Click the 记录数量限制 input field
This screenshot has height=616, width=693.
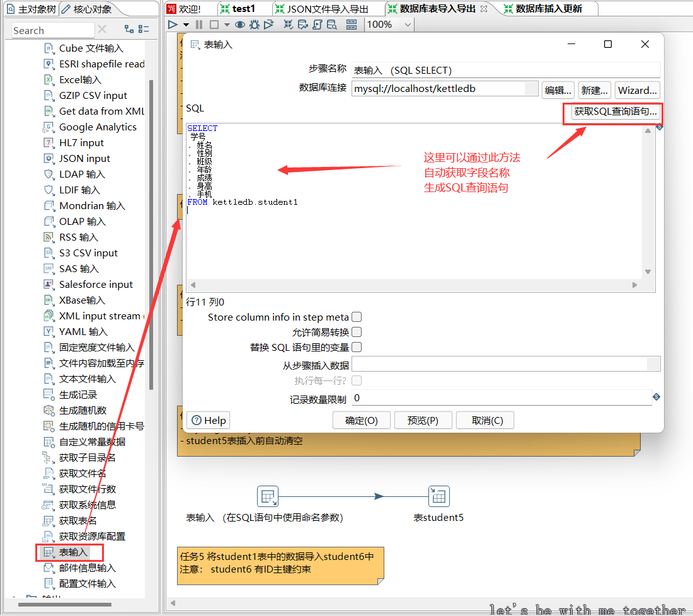tap(501, 397)
